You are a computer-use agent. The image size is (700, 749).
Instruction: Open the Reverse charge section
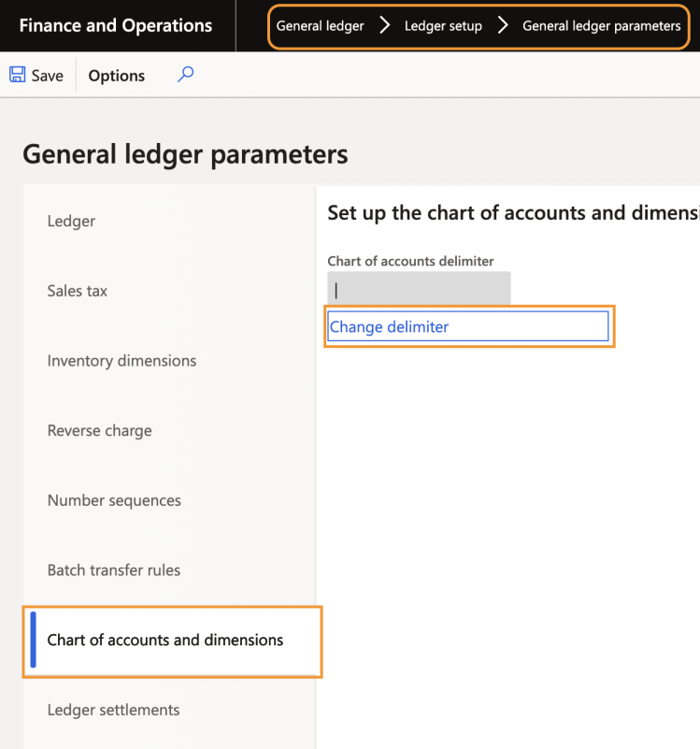99,430
